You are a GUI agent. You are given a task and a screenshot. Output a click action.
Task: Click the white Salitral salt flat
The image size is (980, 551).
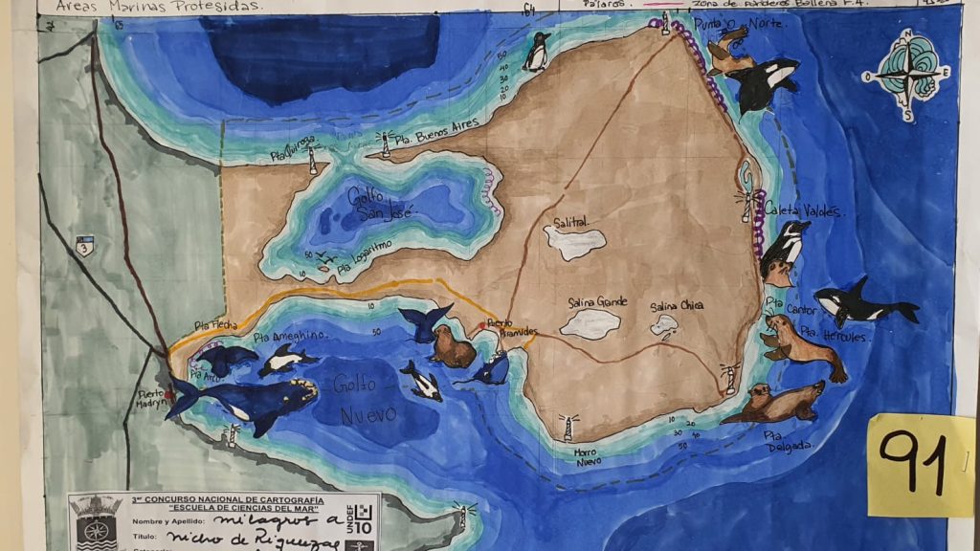(x=574, y=243)
